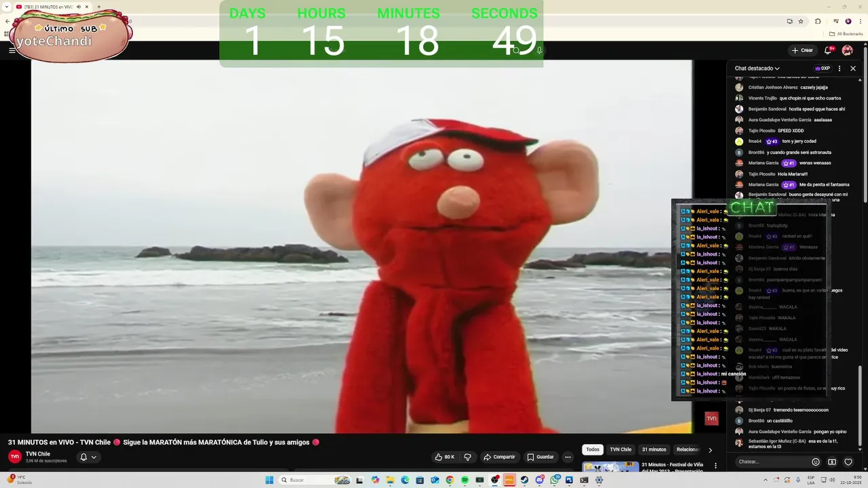This screenshot has width=868, height=488.
Task: Click the video player area
Action: click(361, 246)
